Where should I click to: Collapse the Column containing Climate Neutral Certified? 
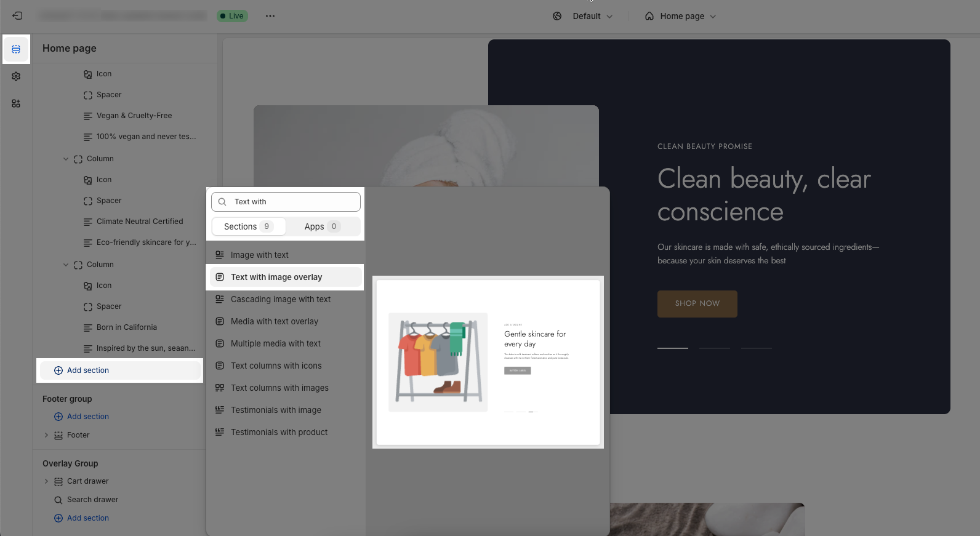point(66,159)
